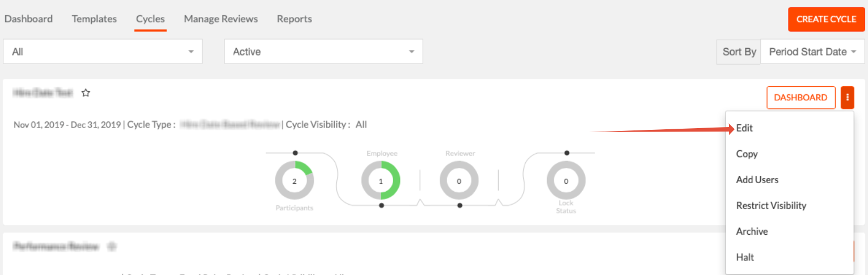Click the Lock Status donut
The width and height of the screenshot is (868, 275).
pyautogui.click(x=566, y=181)
